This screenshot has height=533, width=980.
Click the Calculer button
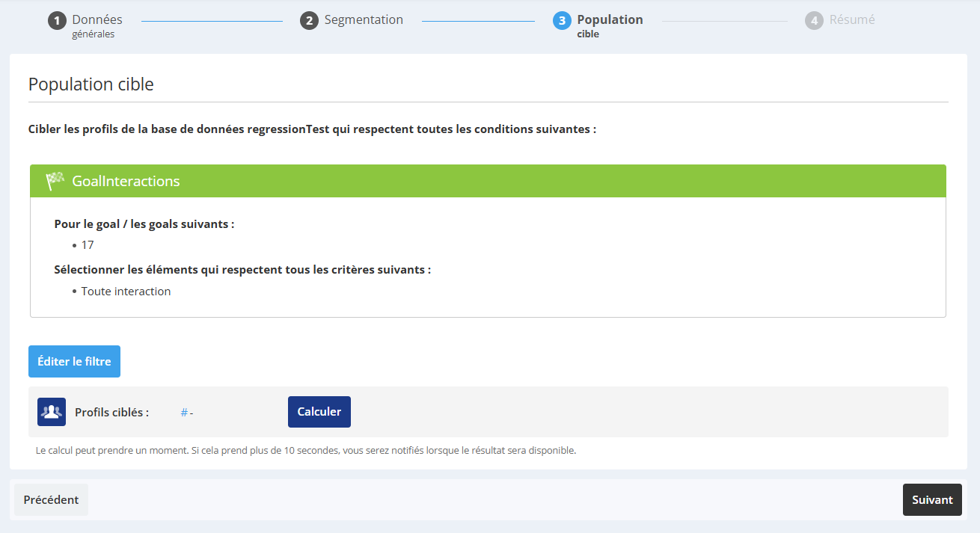[319, 412]
